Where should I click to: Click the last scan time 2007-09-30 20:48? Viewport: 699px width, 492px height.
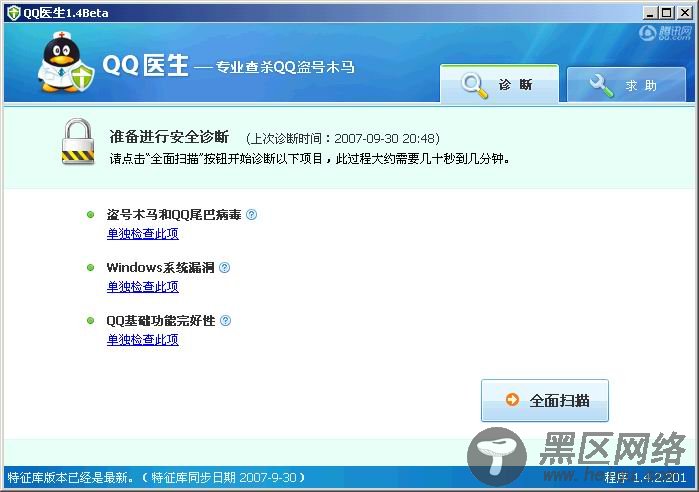click(385, 139)
